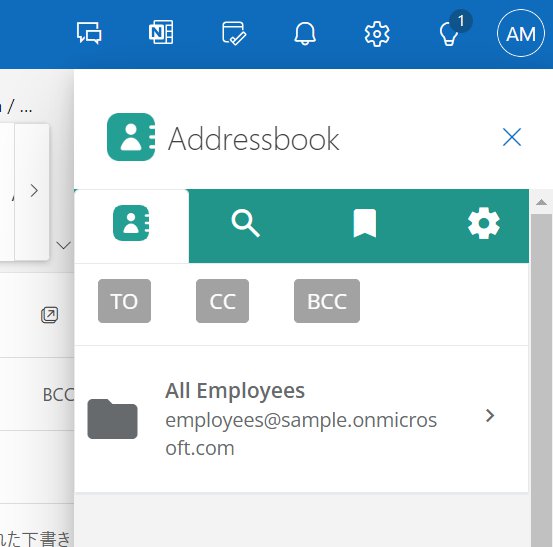Click the BCC recipient button

[x=327, y=301]
